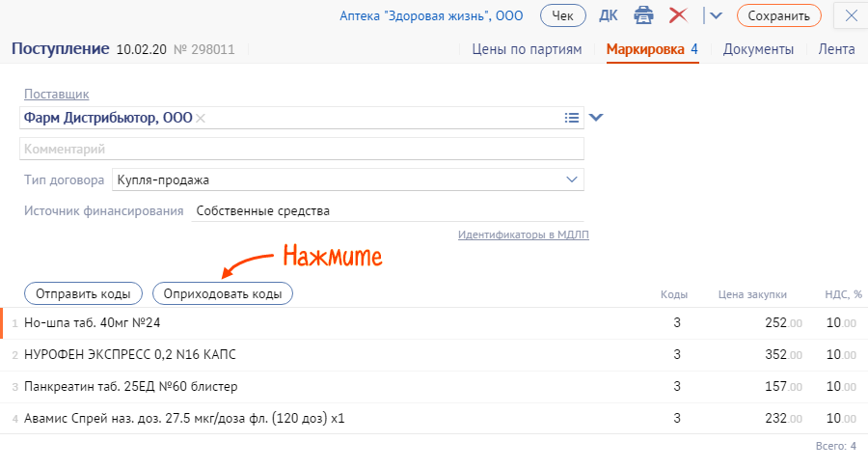Open the Лента tab

click(835, 49)
